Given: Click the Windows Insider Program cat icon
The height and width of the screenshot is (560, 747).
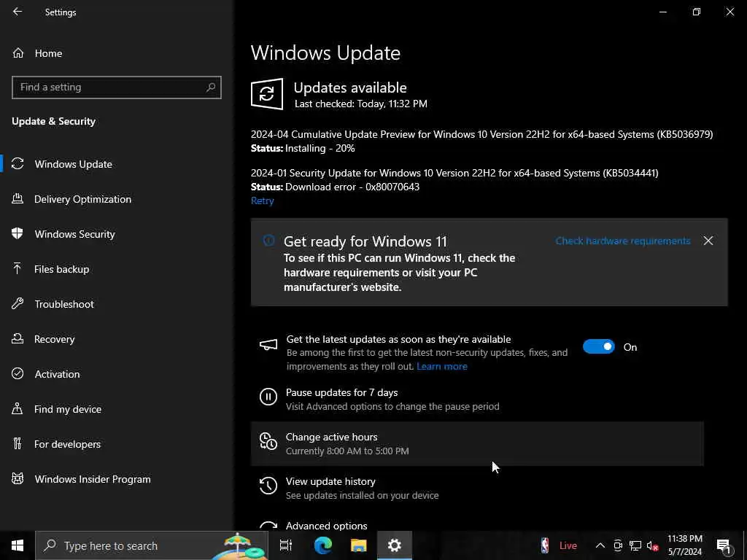Looking at the screenshot, I should coord(18,478).
